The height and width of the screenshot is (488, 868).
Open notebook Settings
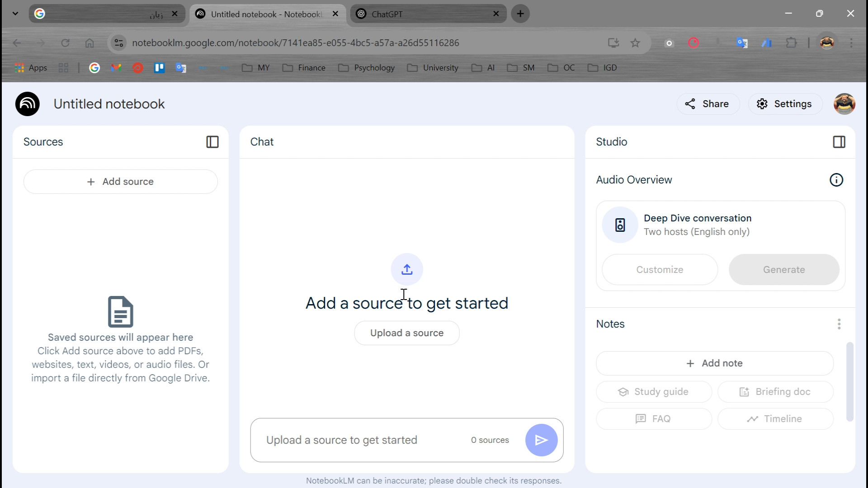point(785,104)
